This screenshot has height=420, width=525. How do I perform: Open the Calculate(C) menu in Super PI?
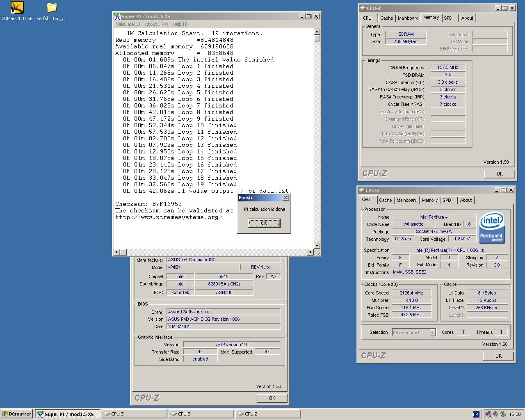(128, 24)
